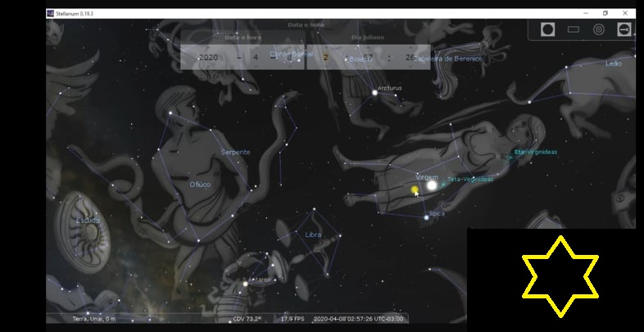The width and height of the screenshot is (644, 332).
Task: Toggle the Telrad concentric circles icon
Action: (x=599, y=30)
